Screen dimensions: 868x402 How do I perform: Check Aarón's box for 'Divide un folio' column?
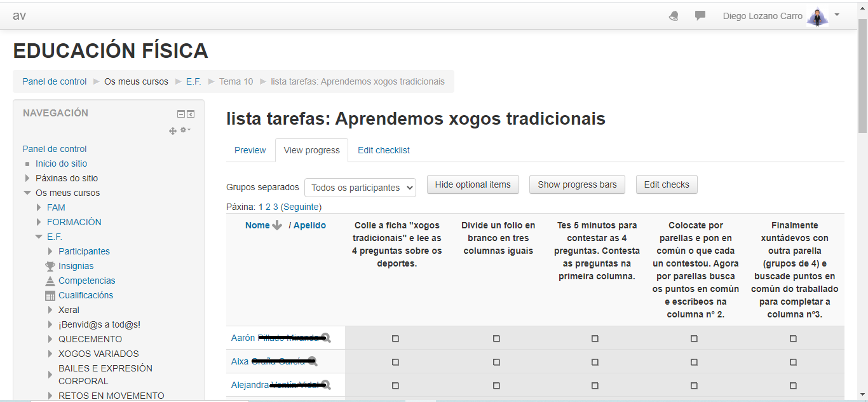pos(496,339)
